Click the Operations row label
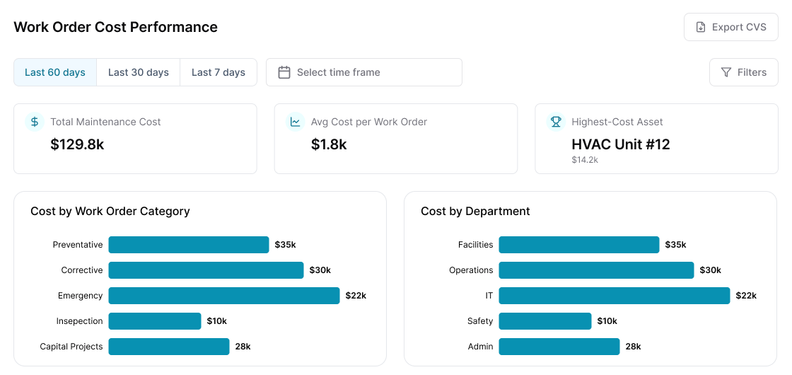This screenshot has height=375, width=792. click(x=471, y=270)
